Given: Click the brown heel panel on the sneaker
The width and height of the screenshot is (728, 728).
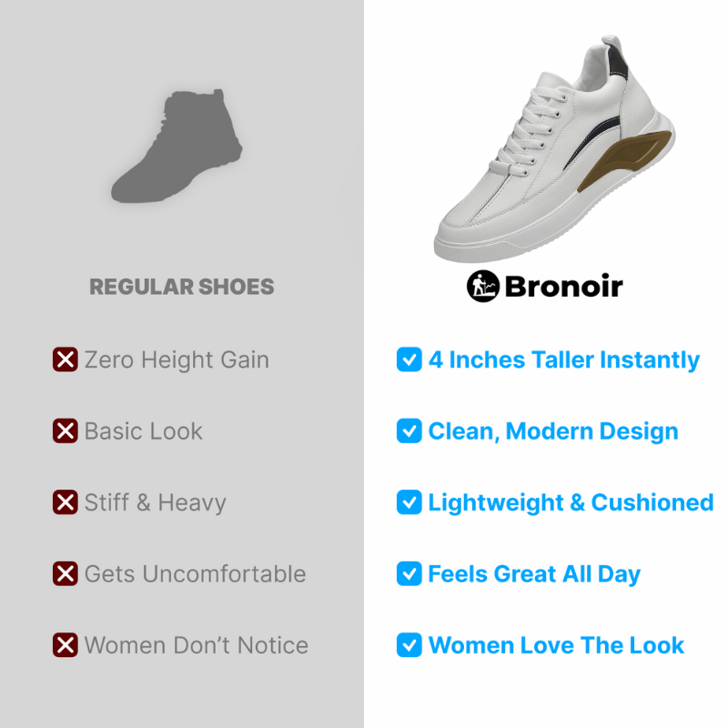Looking at the screenshot, I should [x=624, y=161].
